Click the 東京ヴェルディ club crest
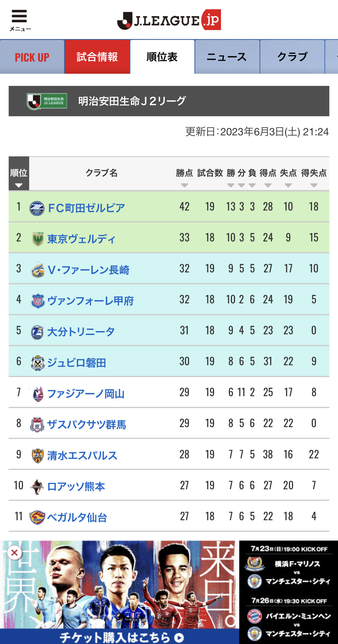Image resolution: width=338 pixels, height=644 pixels. click(38, 239)
